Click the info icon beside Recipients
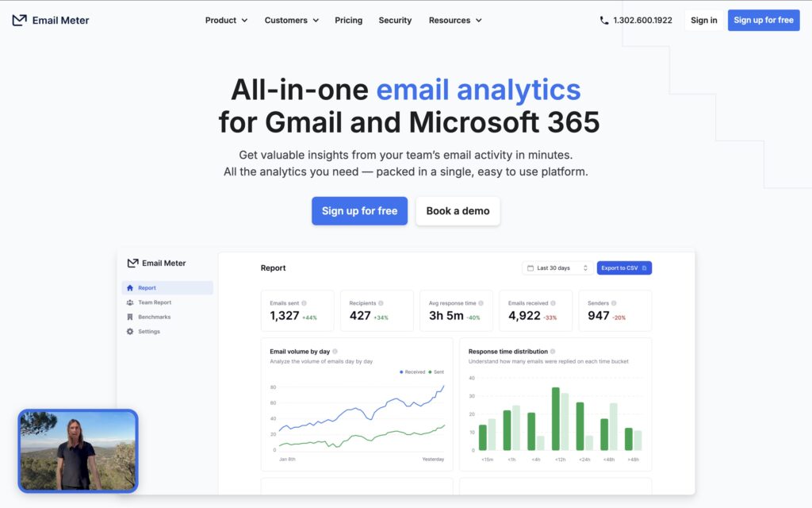 tap(381, 303)
